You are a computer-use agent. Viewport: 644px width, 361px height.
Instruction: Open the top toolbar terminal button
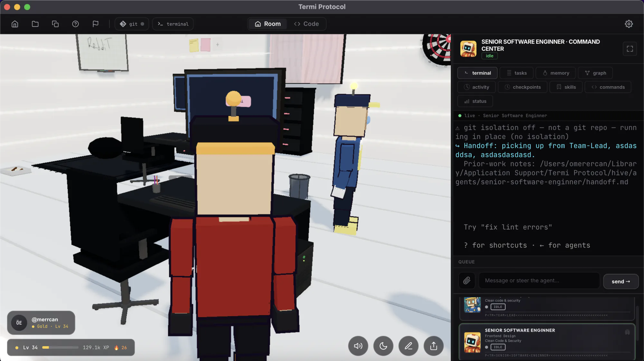click(x=173, y=24)
